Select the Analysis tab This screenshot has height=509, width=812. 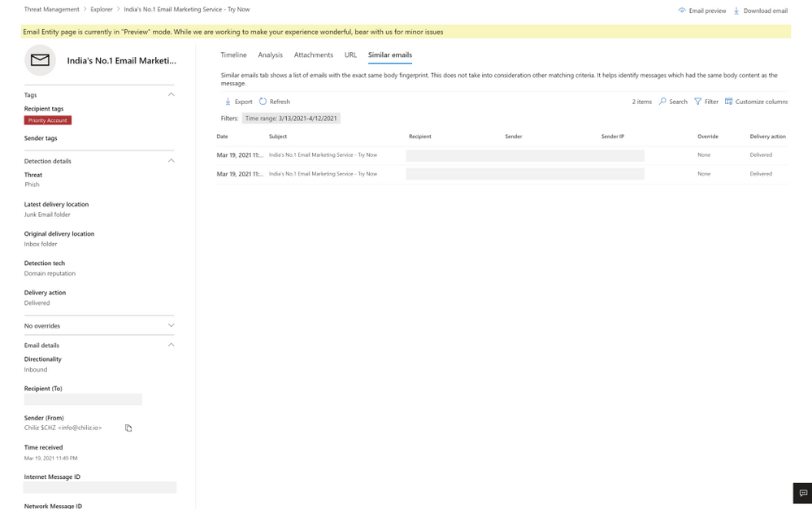click(270, 54)
